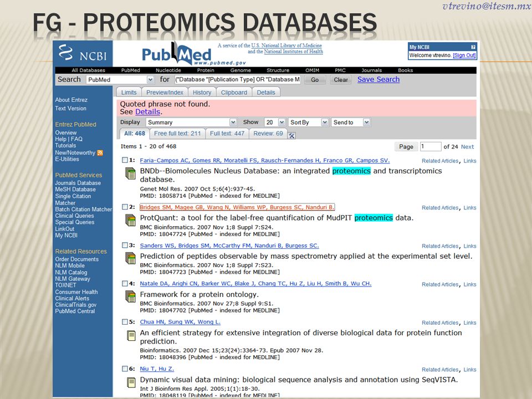
Task: Click the Go search button
Action: pyautogui.click(x=315, y=80)
